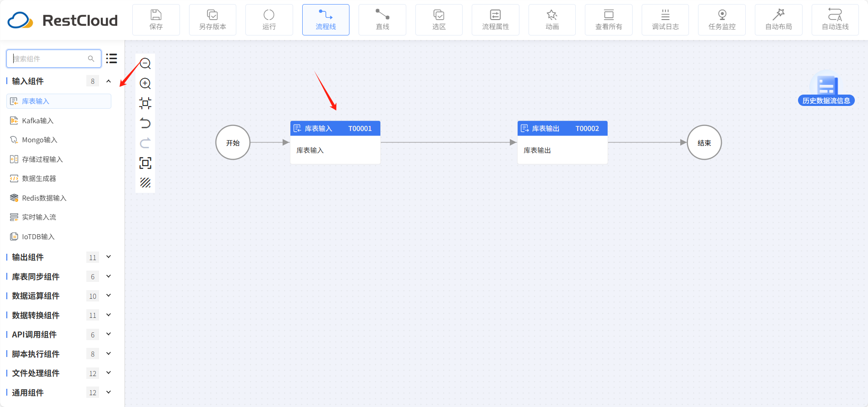Expand the 数据转换组件 category
This screenshot has width=868, height=407.
point(109,315)
